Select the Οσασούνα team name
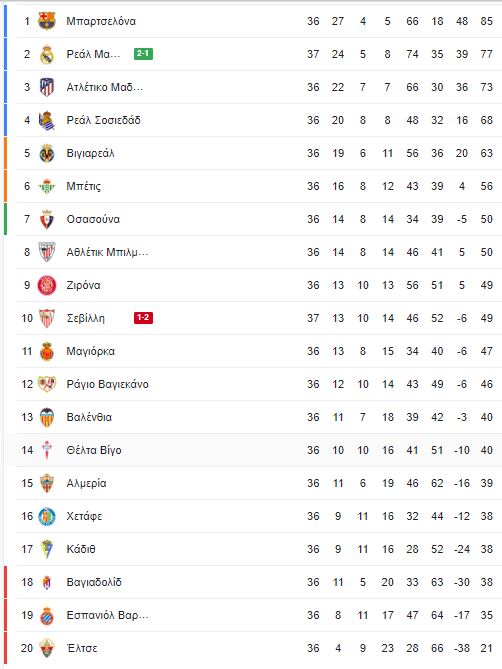The height and width of the screenshot is (669, 502). [93, 219]
